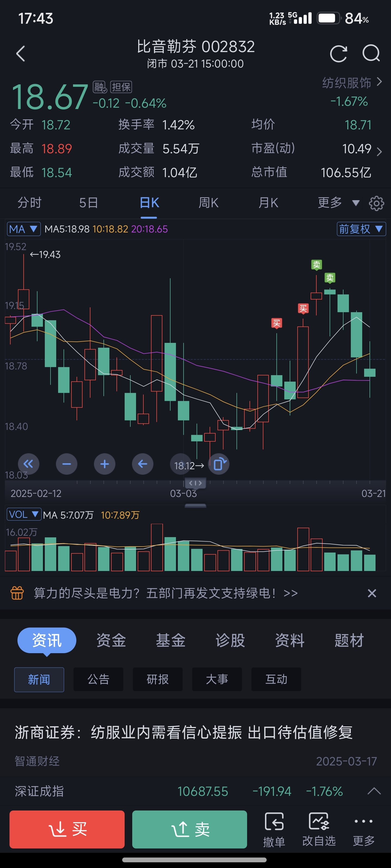The height and width of the screenshot is (868, 391).
Task: Expand the 更多 chart period menu
Action: point(338,203)
